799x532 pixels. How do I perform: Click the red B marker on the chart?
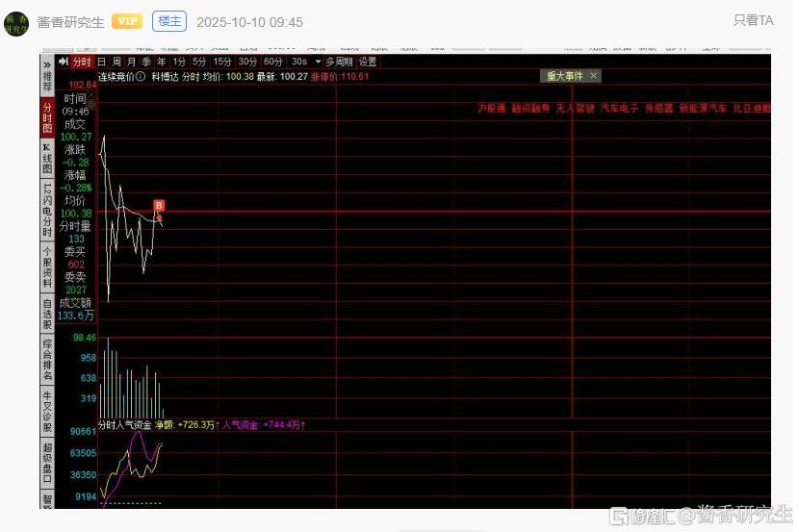[x=159, y=206]
